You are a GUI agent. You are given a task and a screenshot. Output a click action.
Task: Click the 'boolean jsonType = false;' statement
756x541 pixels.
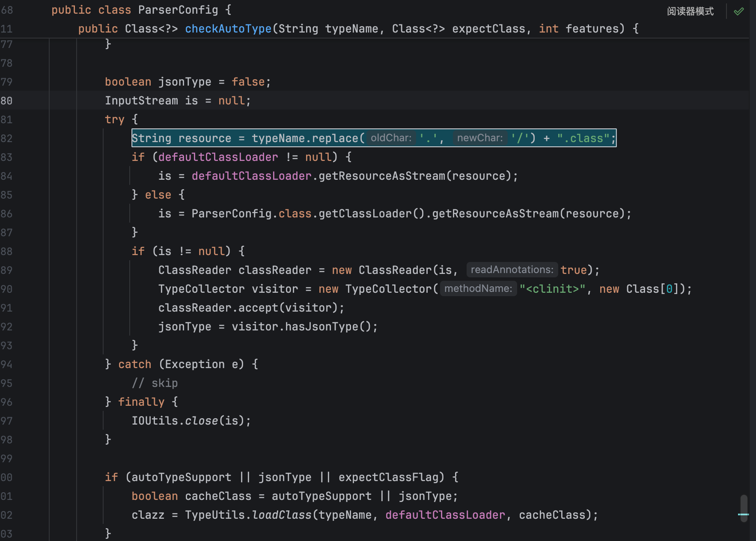188,82
